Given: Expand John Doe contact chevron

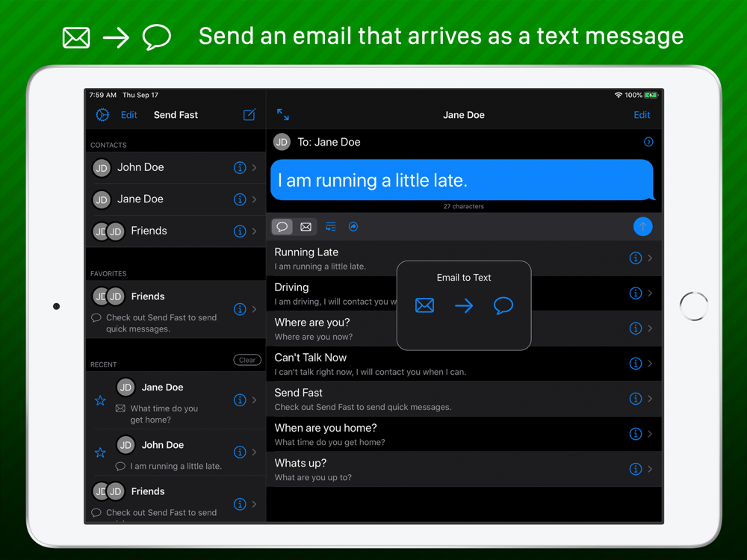Looking at the screenshot, I should coord(255,167).
